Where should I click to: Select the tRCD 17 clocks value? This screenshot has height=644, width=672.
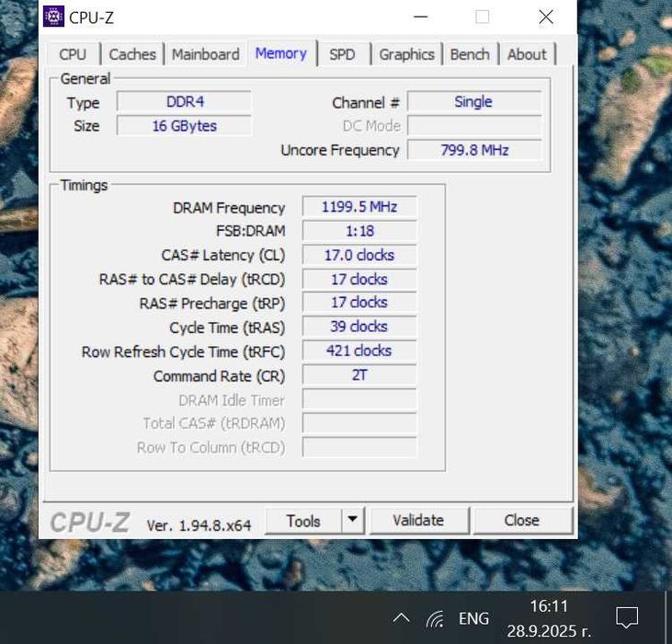click(x=359, y=280)
